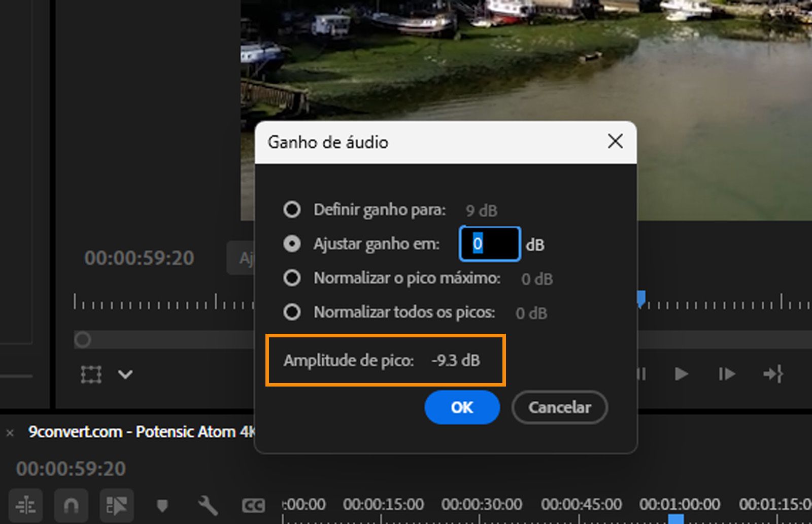Select the Normalizar o pico máximo option
Screen dimensions: 812x524
[x=292, y=278]
